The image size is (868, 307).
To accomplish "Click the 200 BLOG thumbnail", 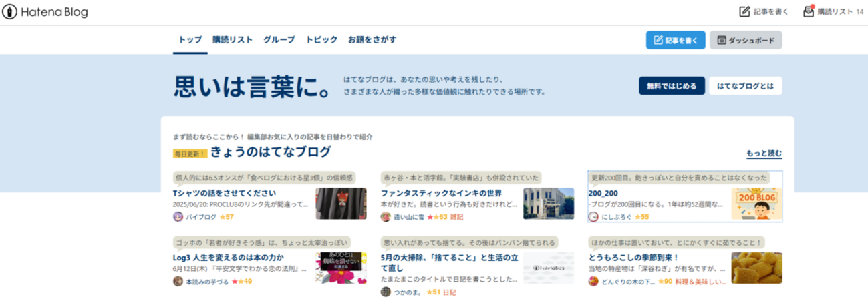I will pos(756,203).
